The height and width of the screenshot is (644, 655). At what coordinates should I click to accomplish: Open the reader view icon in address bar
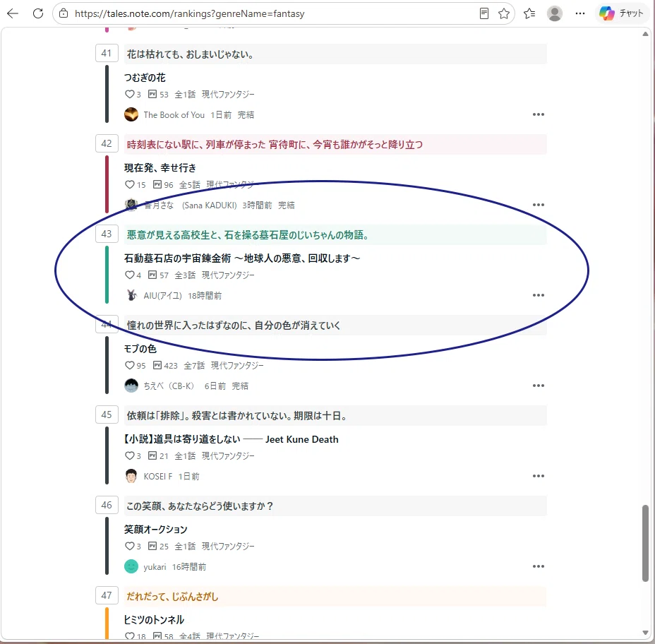tap(483, 13)
